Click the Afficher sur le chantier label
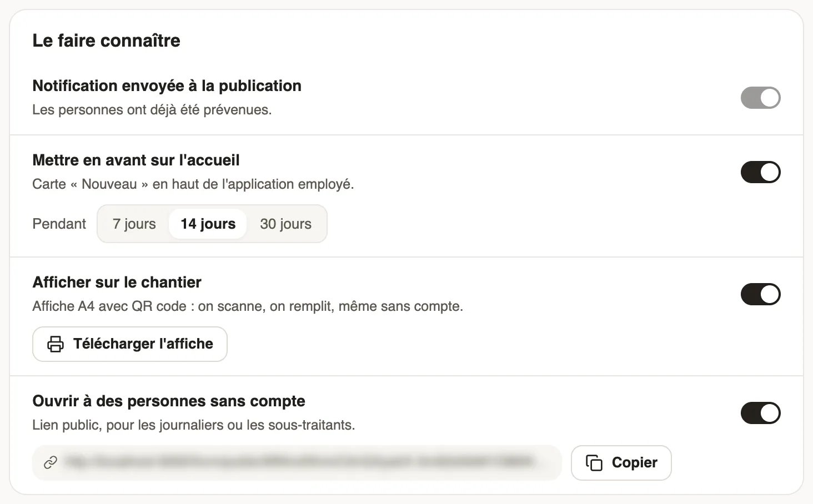 click(x=117, y=282)
